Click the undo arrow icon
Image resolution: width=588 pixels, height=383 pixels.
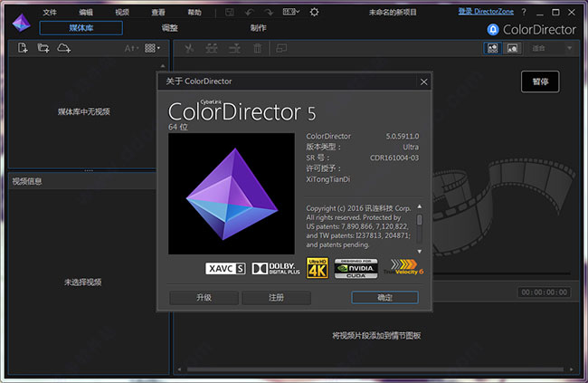[x=250, y=13]
